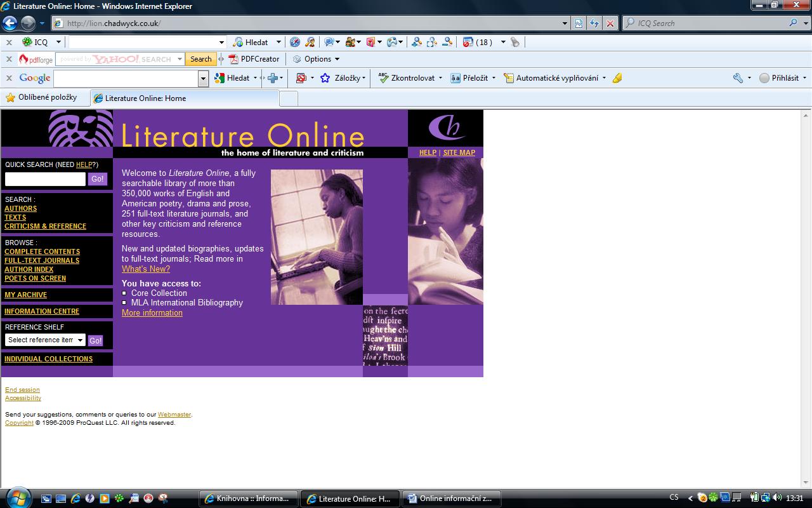This screenshot has width=812, height=508.
Task: Open the ICQ toolbar search field dropdown
Action: click(x=221, y=42)
